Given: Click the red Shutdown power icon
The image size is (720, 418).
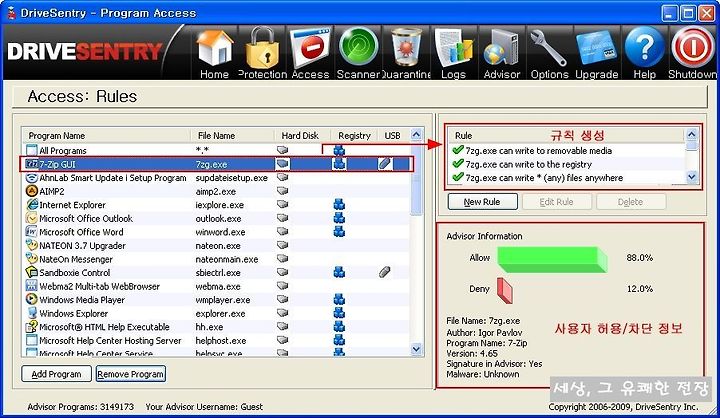Looking at the screenshot, I should pos(692,53).
